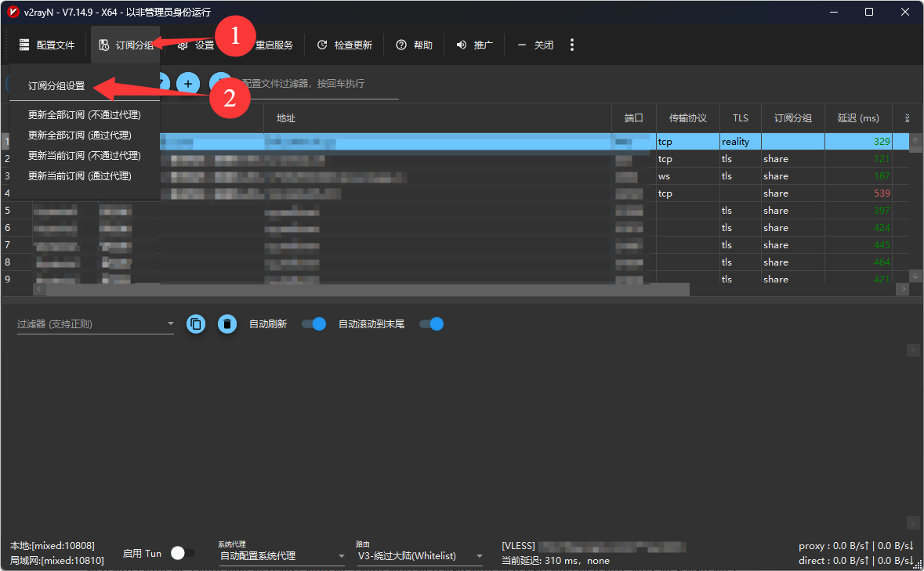The width and height of the screenshot is (924, 571).
Task: Click the 检查更新 refresh icon
Action: click(x=322, y=45)
